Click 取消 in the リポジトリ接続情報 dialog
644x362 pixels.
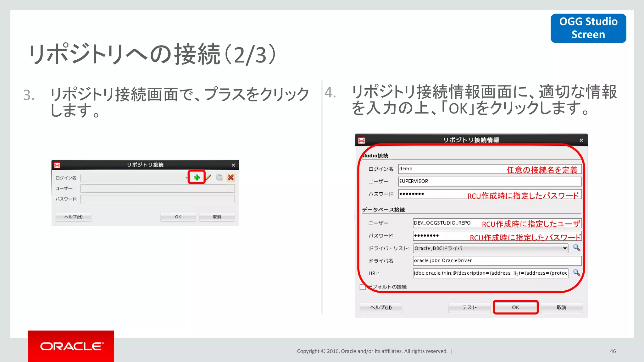[562, 307]
